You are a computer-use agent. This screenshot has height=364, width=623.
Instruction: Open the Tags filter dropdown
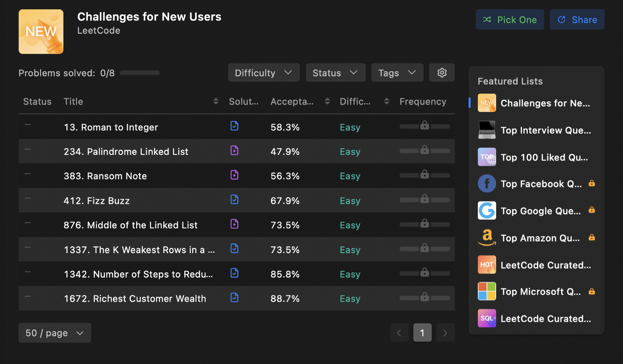[x=397, y=73]
